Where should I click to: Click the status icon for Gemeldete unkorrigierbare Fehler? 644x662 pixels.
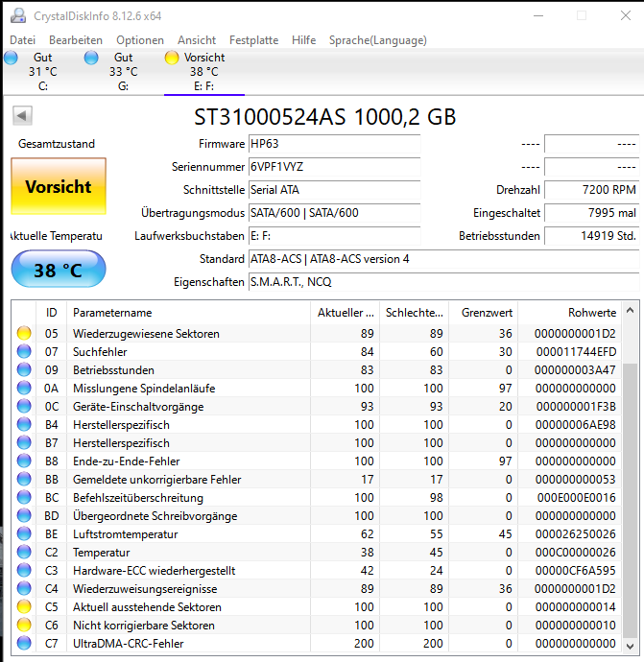pyautogui.click(x=24, y=479)
